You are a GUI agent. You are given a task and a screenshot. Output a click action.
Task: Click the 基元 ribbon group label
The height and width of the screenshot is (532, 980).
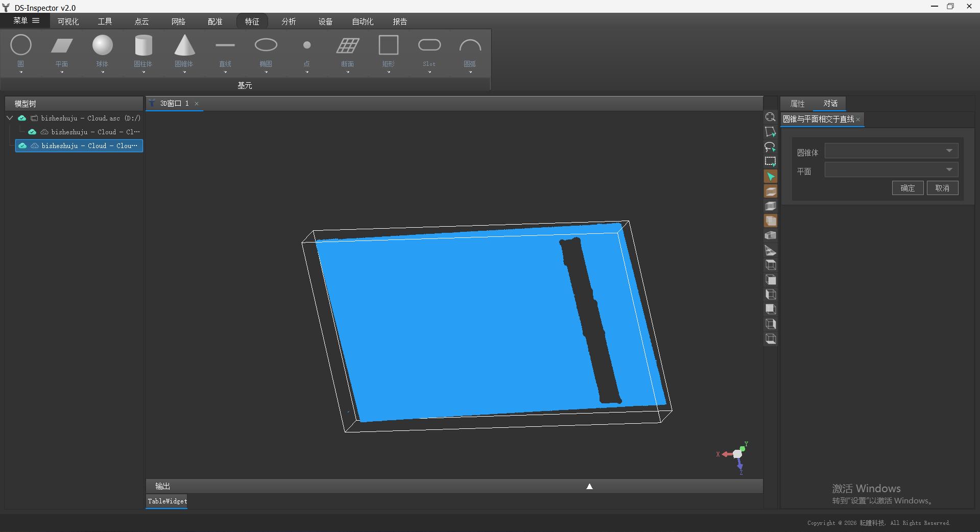(245, 85)
